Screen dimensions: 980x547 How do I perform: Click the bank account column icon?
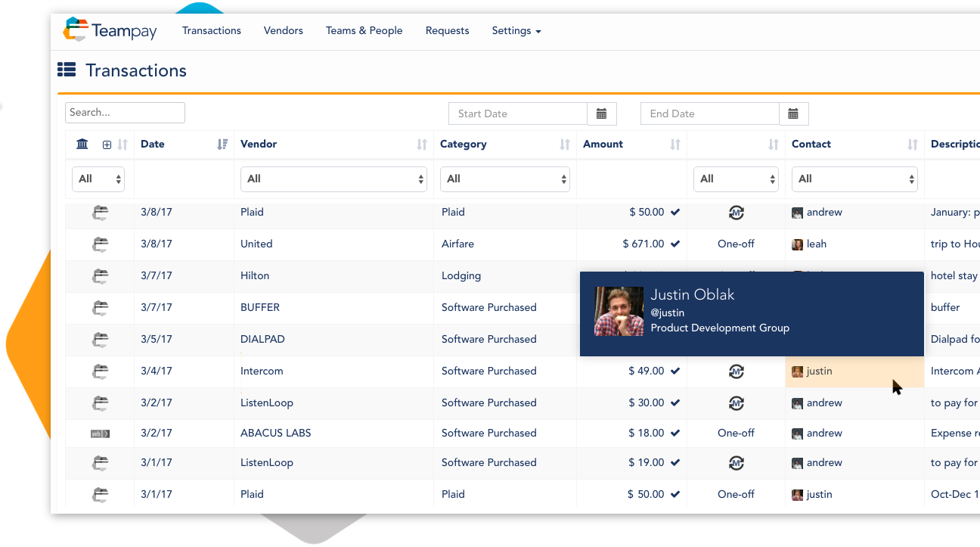[x=82, y=144]
